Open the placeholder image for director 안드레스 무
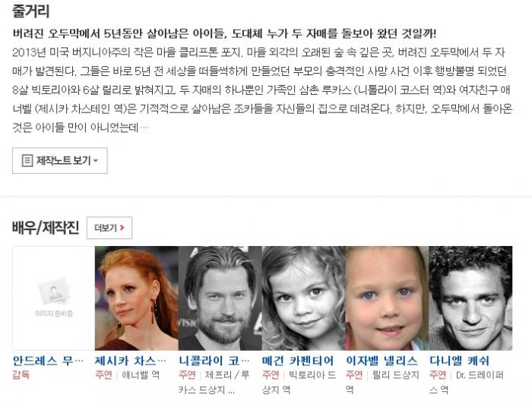This screenshot has height=407, width=532. point(54,298)
